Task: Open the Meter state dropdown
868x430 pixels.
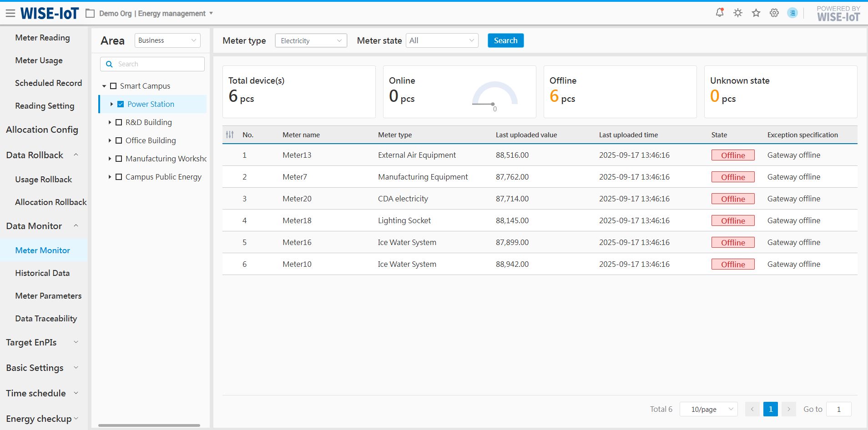Action: click(x=442, y=40)
